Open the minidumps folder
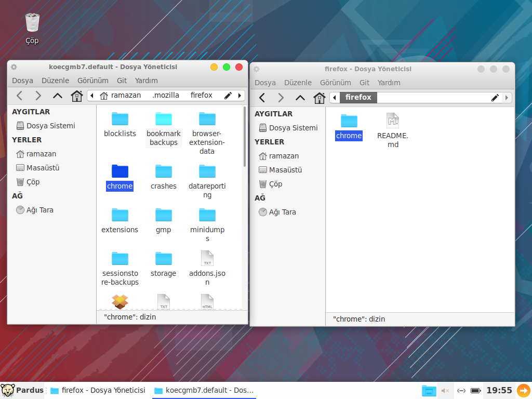 207,225
